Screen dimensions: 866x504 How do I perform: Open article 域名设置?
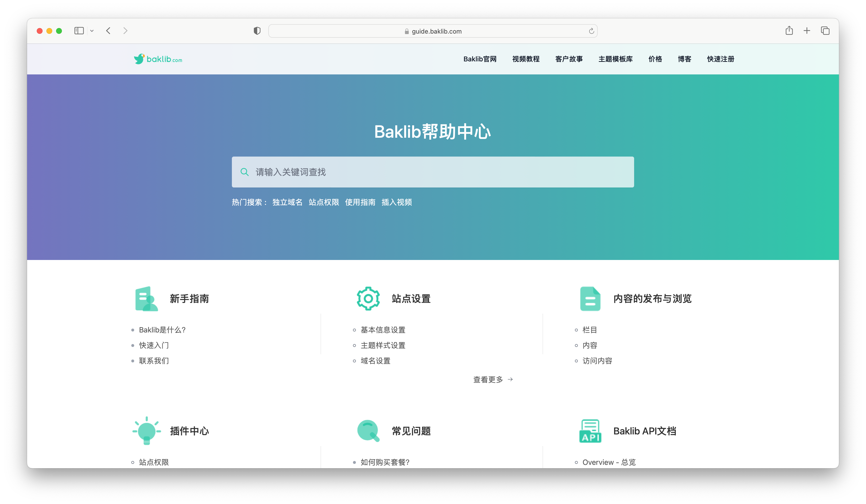[376, 361]
